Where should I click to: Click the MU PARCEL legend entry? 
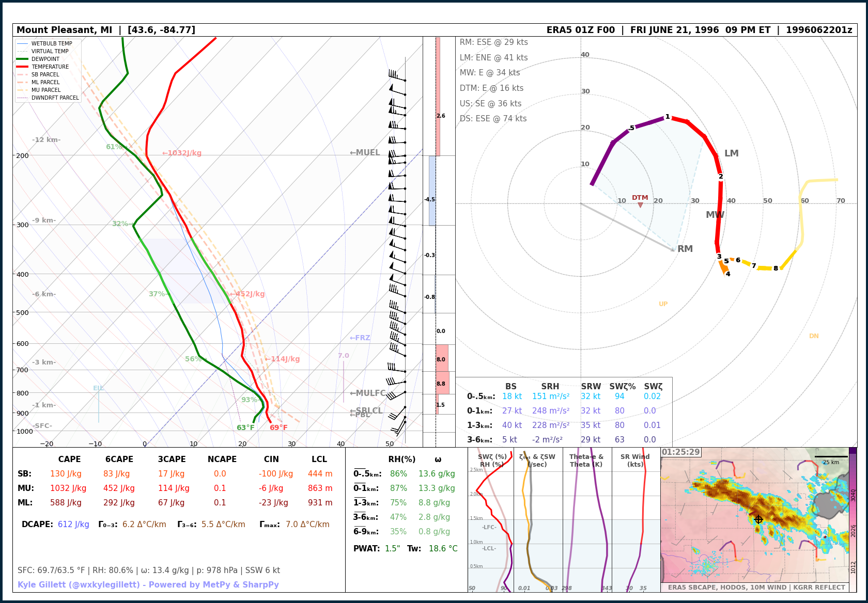pos(45,90)
